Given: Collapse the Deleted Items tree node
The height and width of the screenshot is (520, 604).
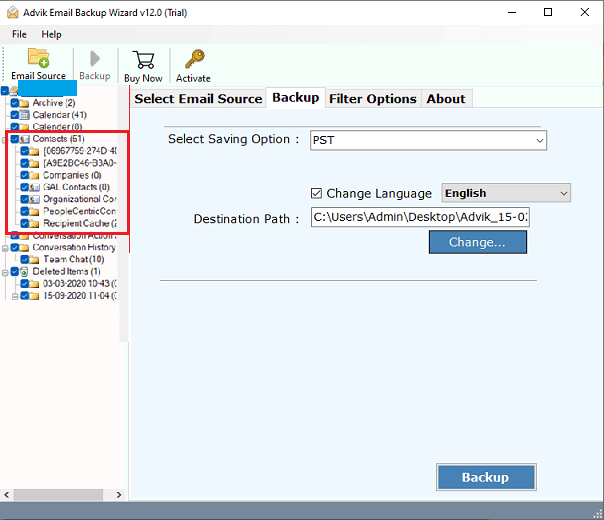Looking at the screenshot, I should point(5,273).
